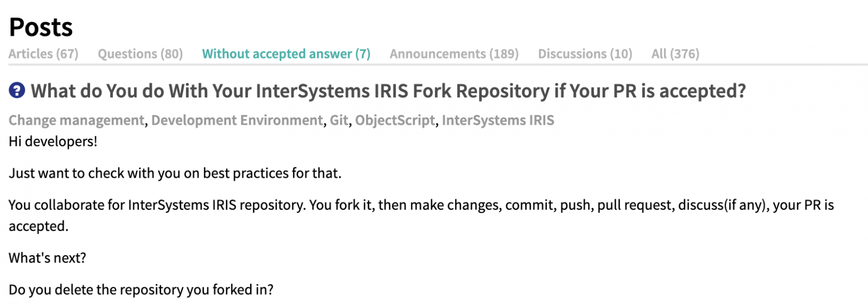The image size is (868, 304).
Task: Switch to the Questions (80) tab
Action: (x=140, y=54)
